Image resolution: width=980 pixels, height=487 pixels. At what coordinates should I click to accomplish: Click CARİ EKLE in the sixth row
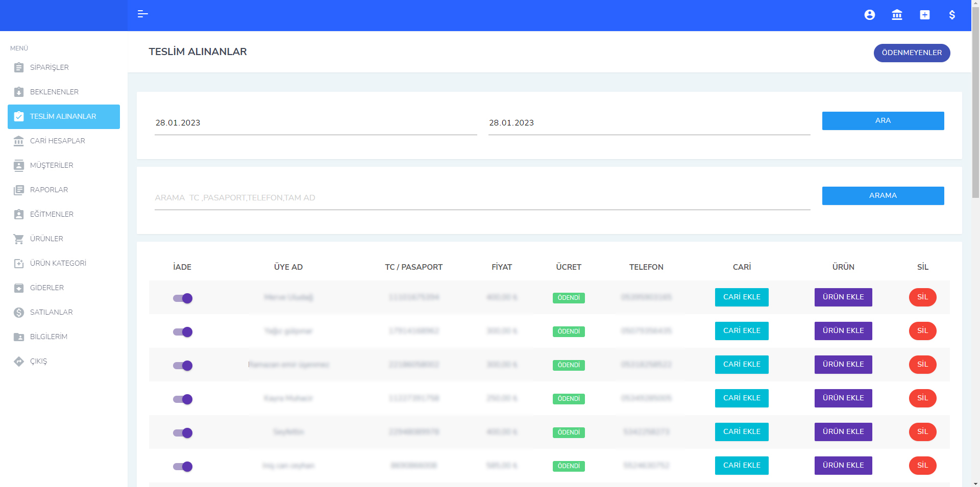[742, 466]
